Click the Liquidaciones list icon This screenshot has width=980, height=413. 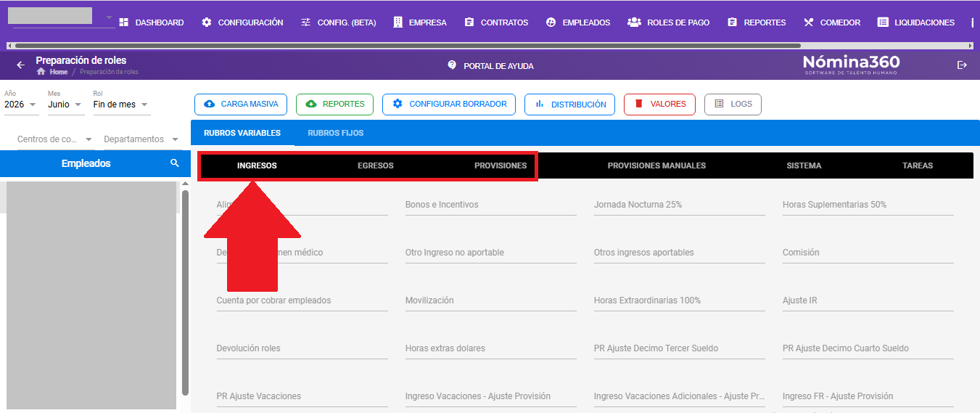click(x=883, y=23)
